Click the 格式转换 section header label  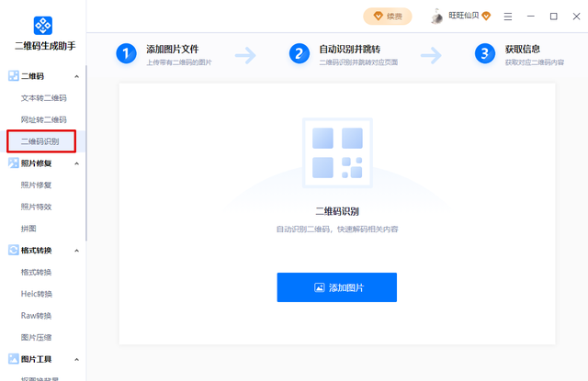point(36,250)
